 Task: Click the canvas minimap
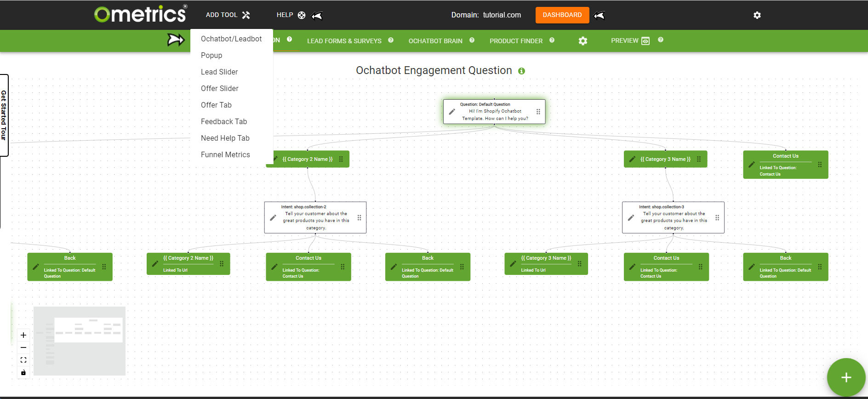[80, 341]
